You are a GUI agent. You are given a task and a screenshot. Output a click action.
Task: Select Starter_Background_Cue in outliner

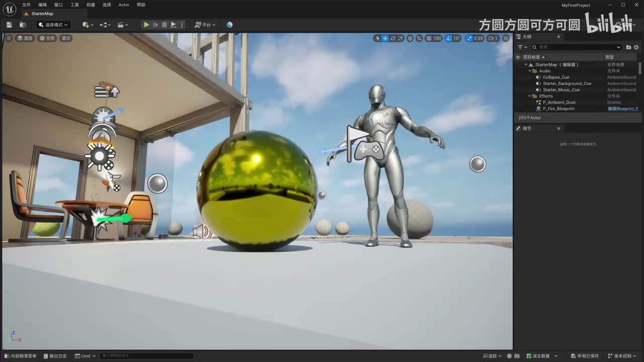(567, 83)
